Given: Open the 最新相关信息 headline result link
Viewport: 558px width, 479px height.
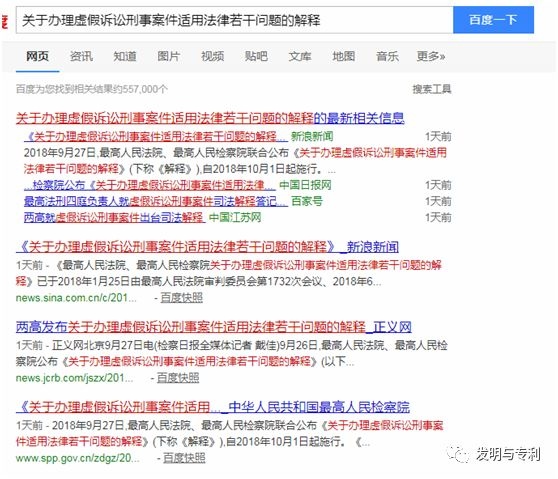Looking at the screenshot, I should (x=210, y=118).
